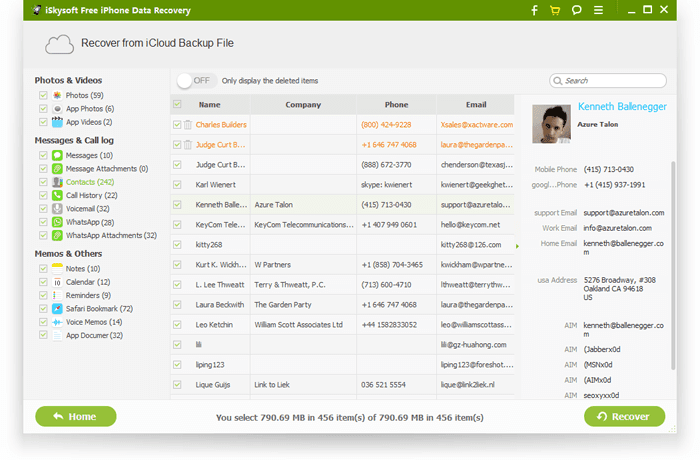Click Kenneth Ballenegger contact photo
This screenshot has height=460, width=700.
tap(551, 124)
